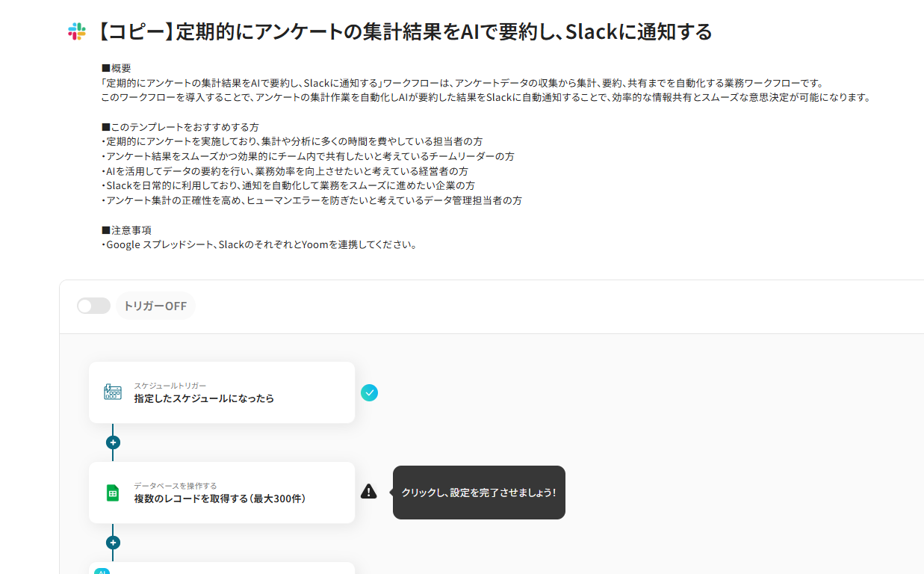924x574 pixels.
Task: Add a step below the schedule trigger with the plus button
Action: pos(113,442)
